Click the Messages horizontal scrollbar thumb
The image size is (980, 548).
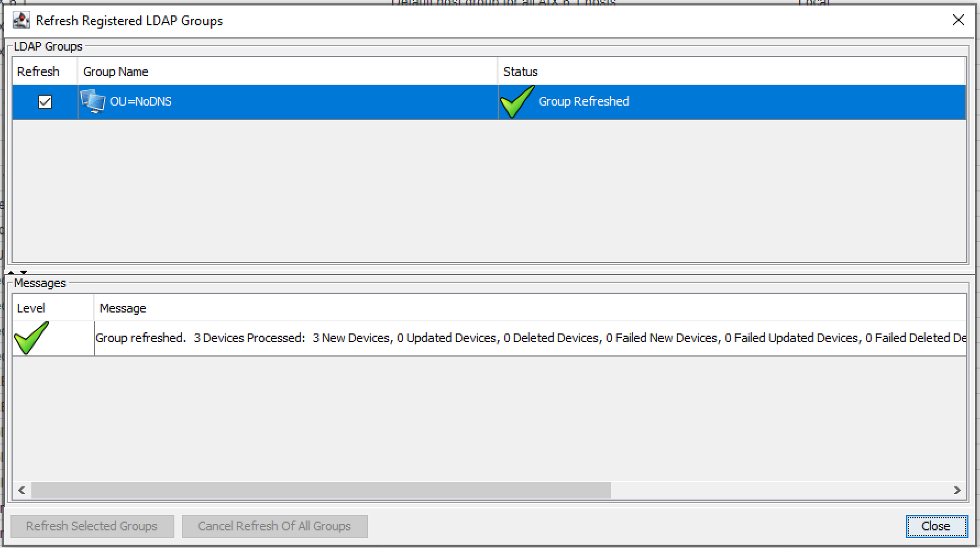(321, 490)
